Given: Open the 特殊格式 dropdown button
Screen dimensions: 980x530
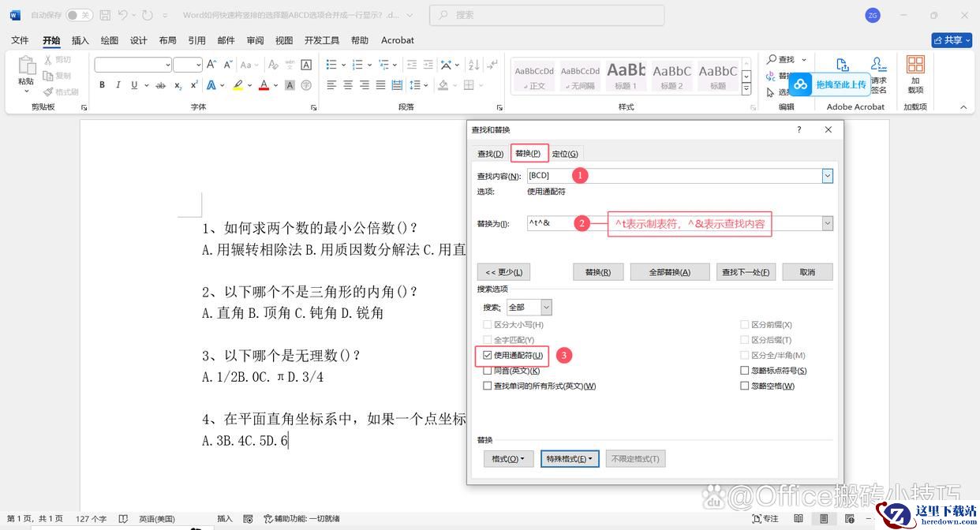Looking at the screenshot, I should tap(570, 458).
